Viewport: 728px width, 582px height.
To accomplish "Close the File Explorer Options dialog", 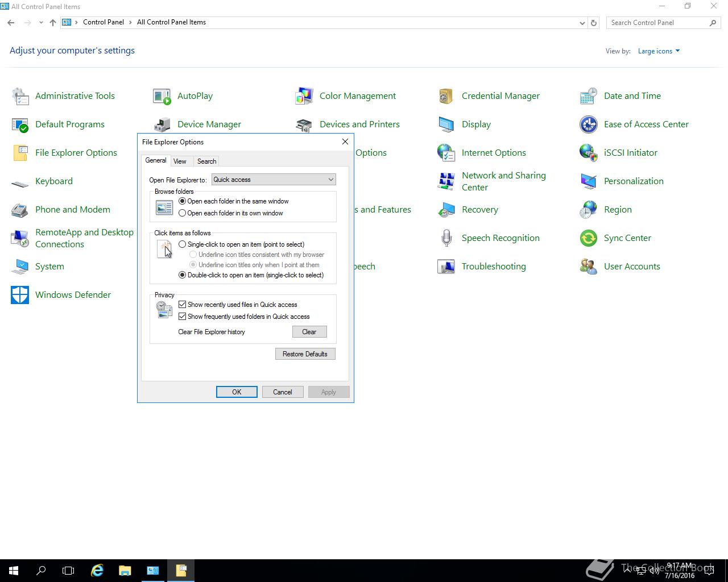I will (345, 142).
